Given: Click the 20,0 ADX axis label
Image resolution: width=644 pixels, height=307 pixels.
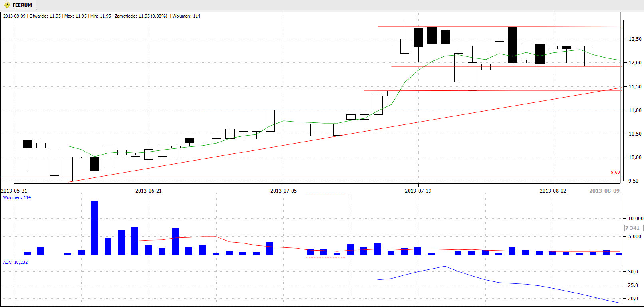Looking at the screenshot, I should pos(633,299).
